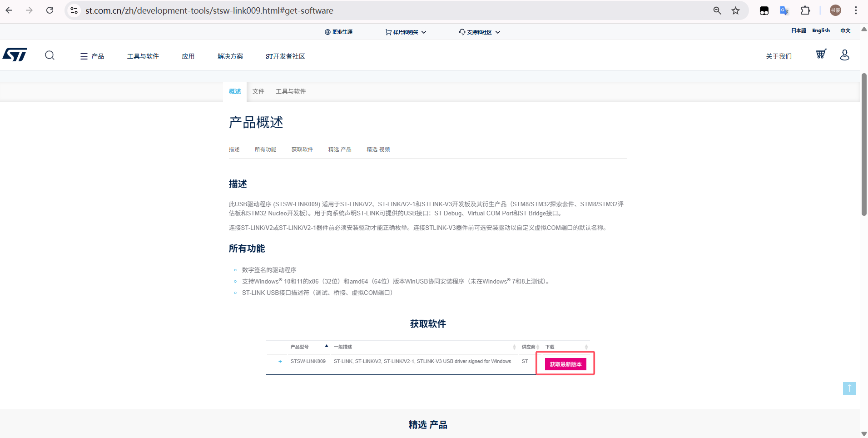The width and height of the screenshot is (868, 438).
Task: Go forward in browser history
Action: [x=29, y=10]
